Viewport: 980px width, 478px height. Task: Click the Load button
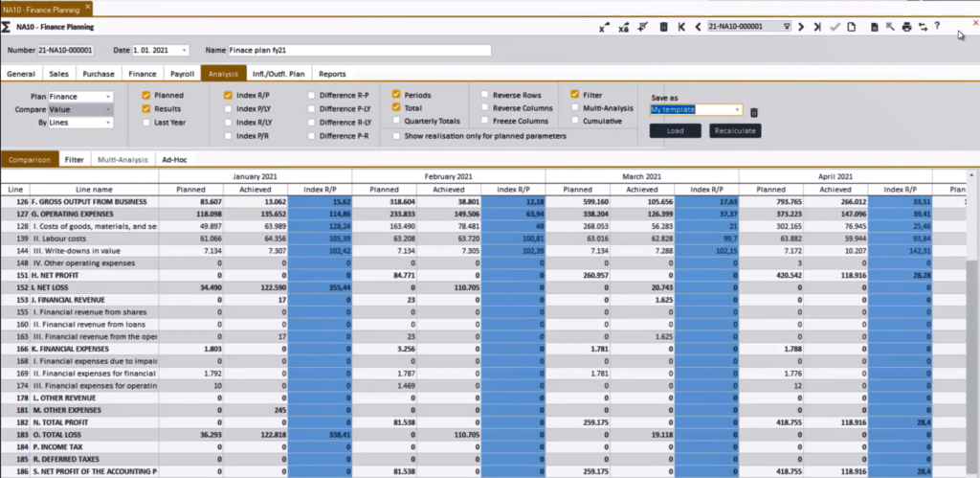point(675,130)
